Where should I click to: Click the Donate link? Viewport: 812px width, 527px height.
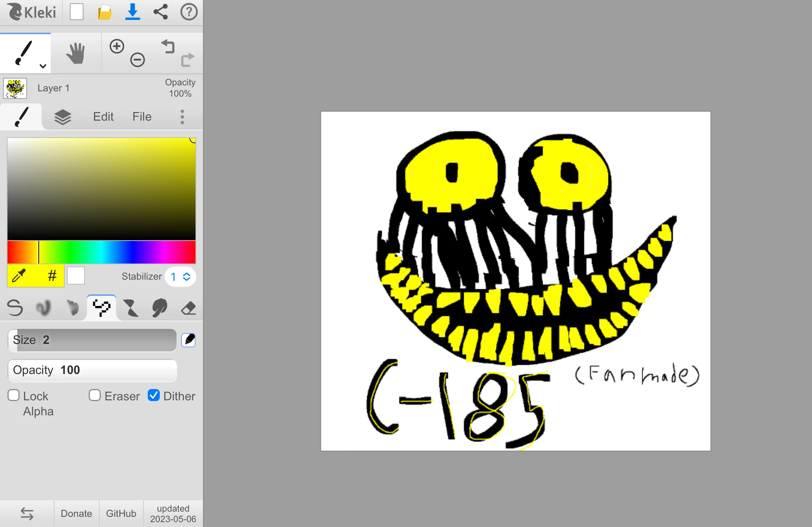(x=76, y=513)
